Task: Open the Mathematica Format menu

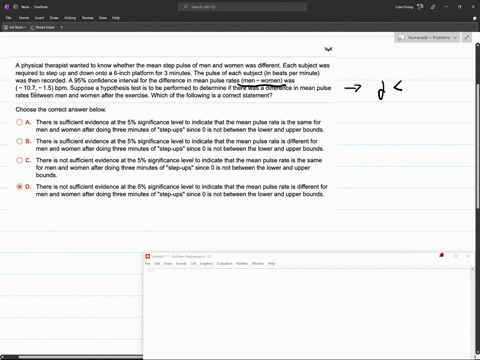Action: (181, 263)
